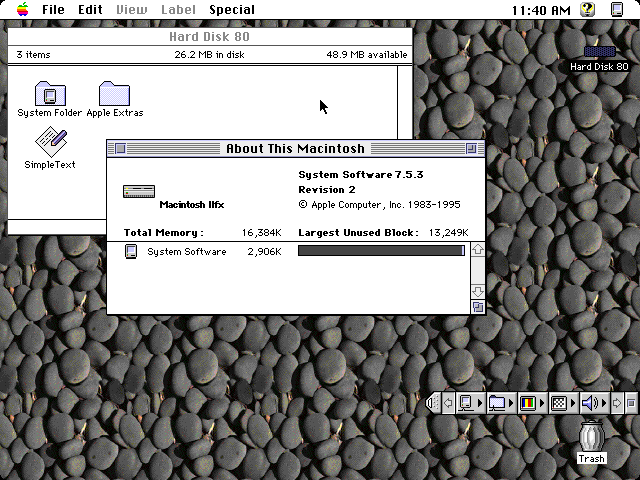This screenshot has height=480, width=640.
Task: Collapse the Control Strip using its left tab
Action: [433, 403]
